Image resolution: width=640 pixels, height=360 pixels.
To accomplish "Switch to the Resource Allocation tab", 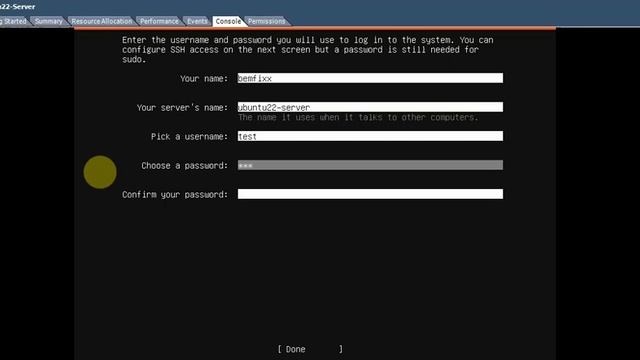I will 102,21.
